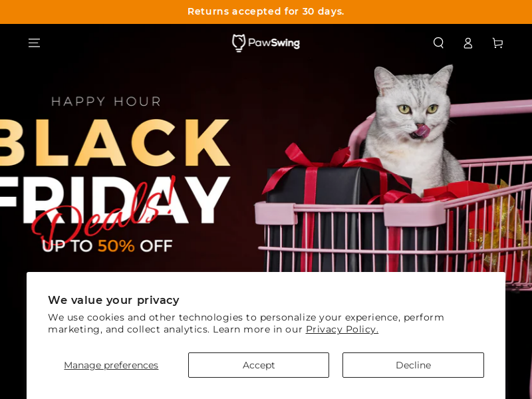Click the BLACK FRIDAY headline banner

114,172
